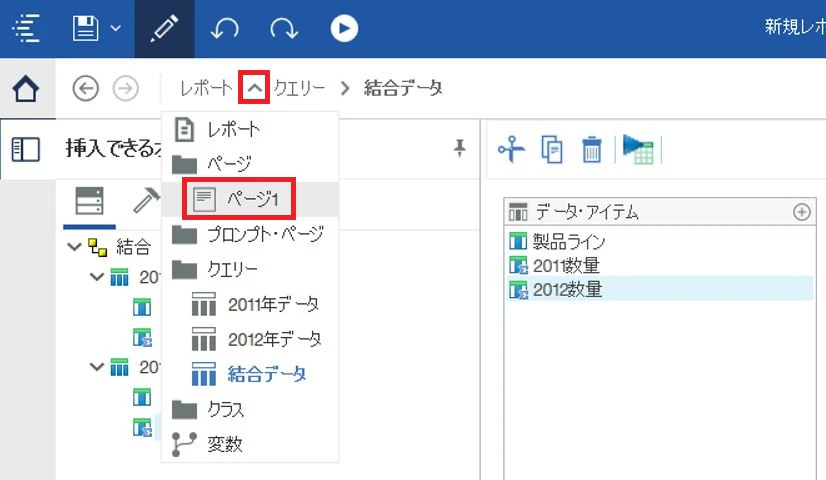Select the 製品ライン data item
This screenshot has height=480, width=826.
659,242
